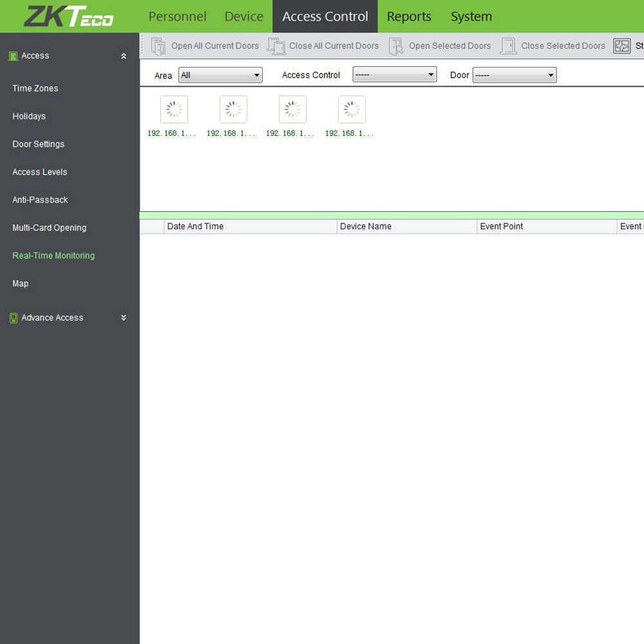Switch to the Personnel tab
The height and width of the screenshot is (644, 644).
tap(177, 17)
